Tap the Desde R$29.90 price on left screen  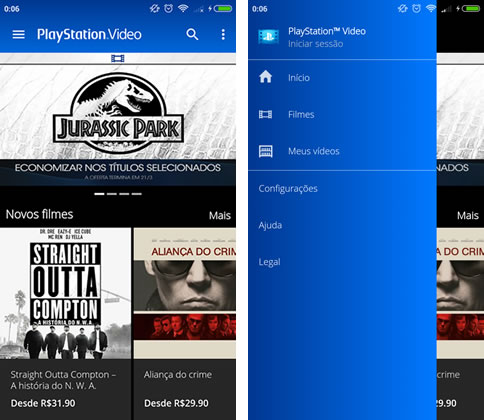coord(176,403)
